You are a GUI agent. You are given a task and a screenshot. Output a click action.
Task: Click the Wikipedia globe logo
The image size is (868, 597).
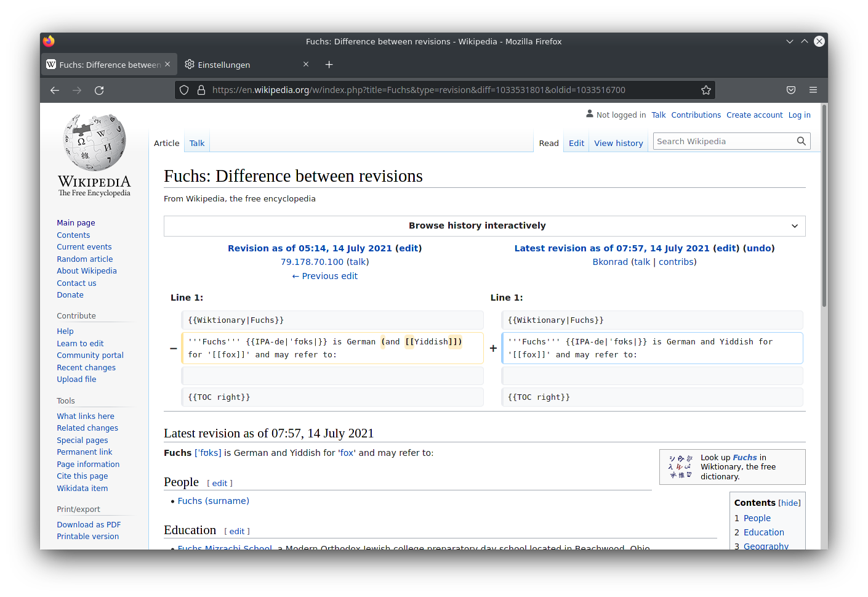click(95, 142)
